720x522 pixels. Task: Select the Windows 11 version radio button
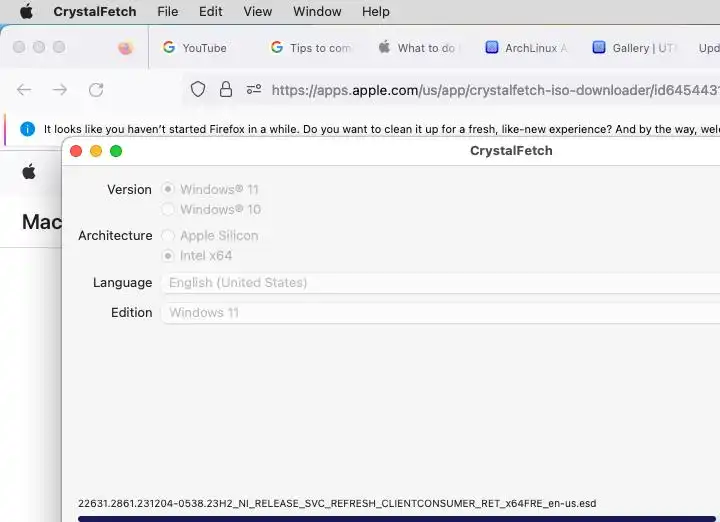168,189
